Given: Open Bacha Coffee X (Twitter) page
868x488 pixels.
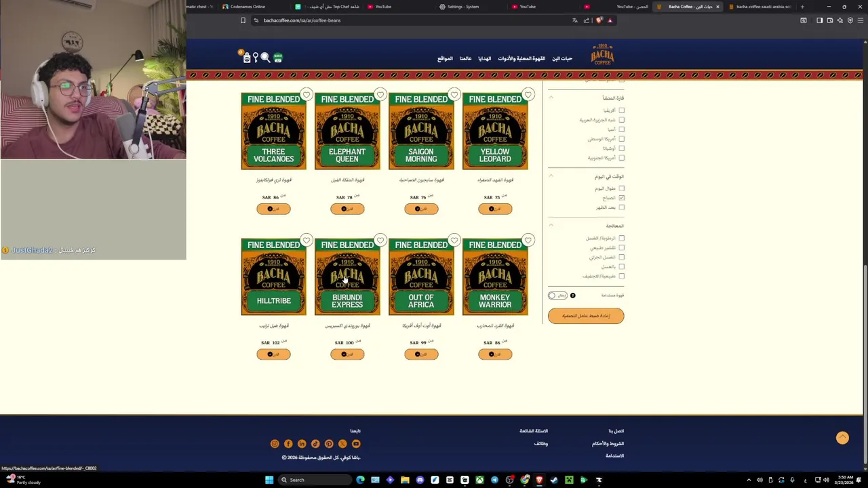Looking at the screenshot, I should [x=342, y=444].
